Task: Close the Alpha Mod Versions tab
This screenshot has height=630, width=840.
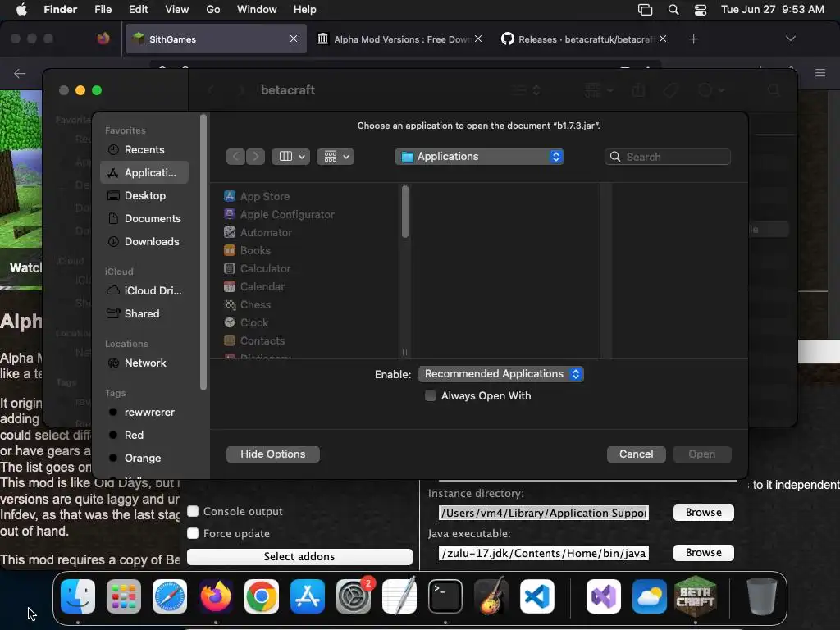Action: point(478,39)
